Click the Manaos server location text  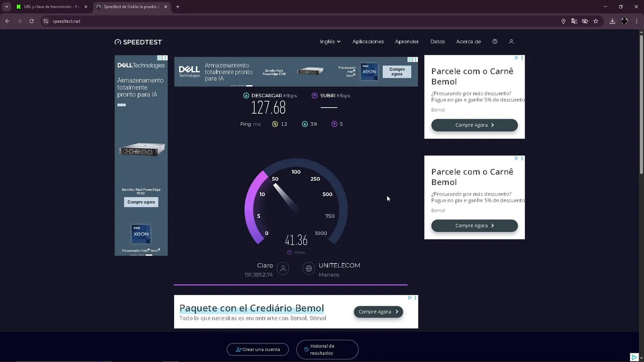pos(329,275)
